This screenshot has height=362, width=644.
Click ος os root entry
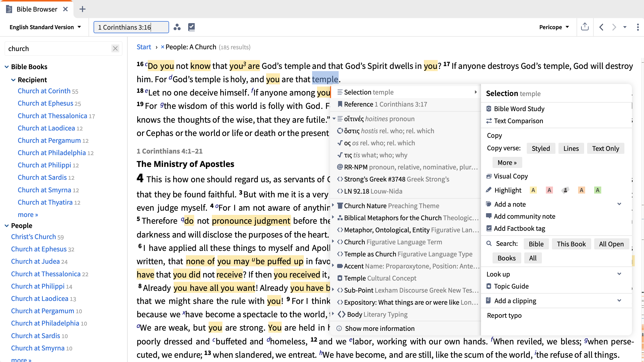(x=406, y=143)
